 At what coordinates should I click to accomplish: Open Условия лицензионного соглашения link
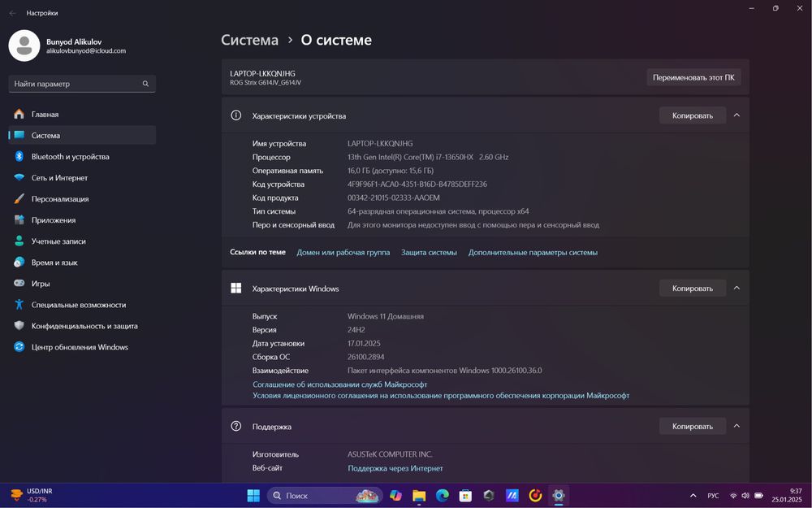(x=441, y=396)
